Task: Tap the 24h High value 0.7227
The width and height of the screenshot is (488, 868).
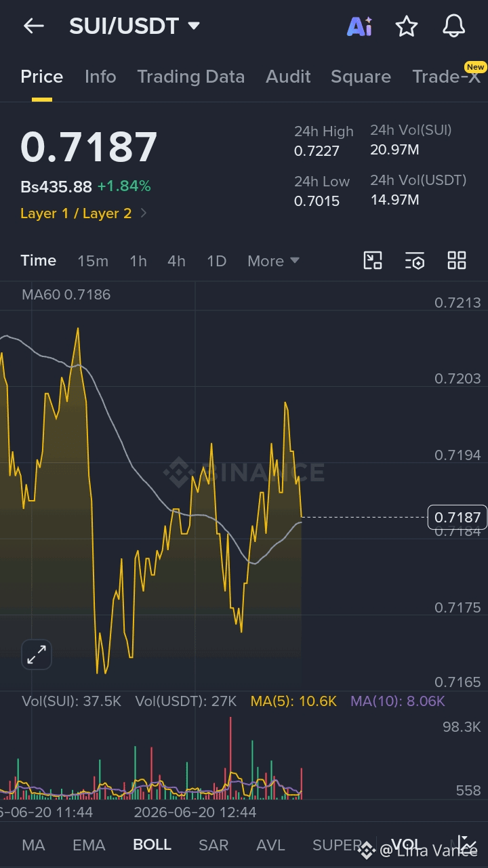Action: (317, 150)
